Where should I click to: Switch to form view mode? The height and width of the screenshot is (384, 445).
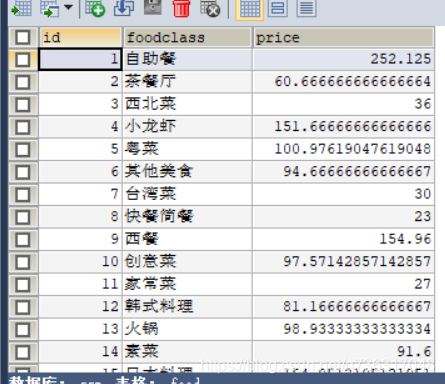point(278,8)
